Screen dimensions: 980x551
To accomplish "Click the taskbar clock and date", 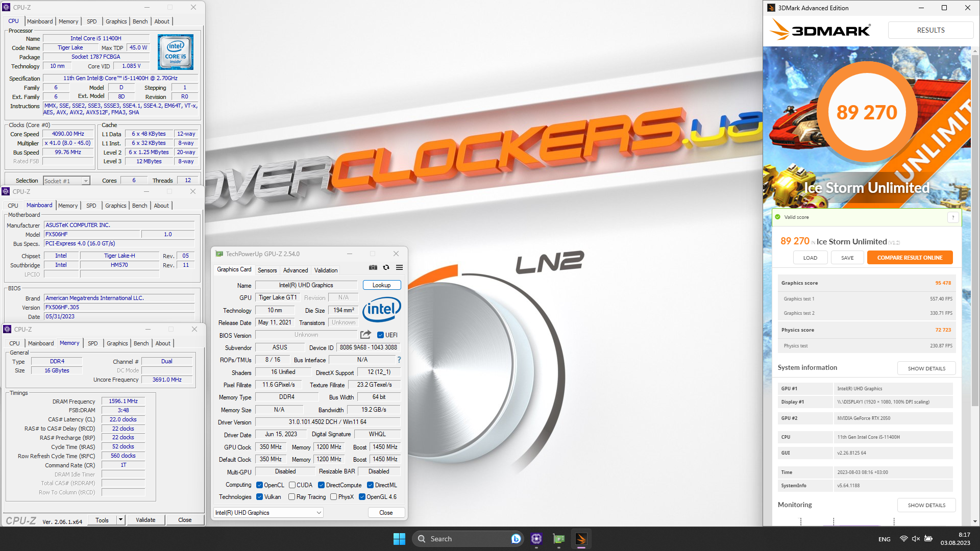I will coord(955,539).
